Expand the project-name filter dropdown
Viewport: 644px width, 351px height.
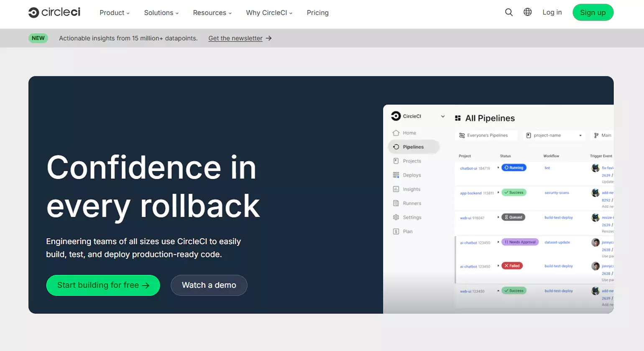(580, 135)
